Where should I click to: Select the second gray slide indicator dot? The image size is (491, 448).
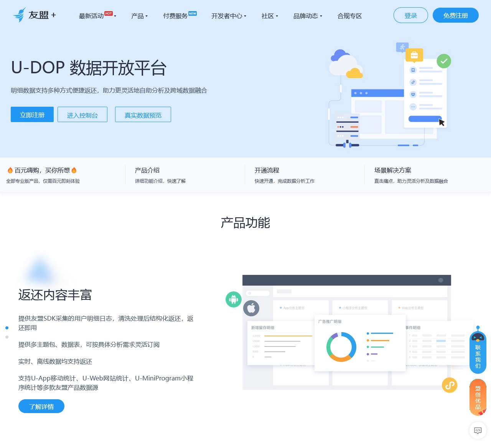pos(7,337)
